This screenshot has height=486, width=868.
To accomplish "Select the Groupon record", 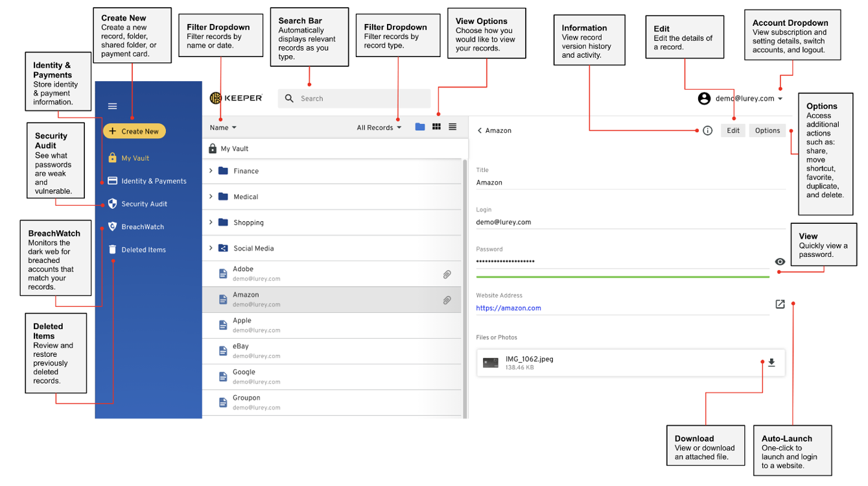I will click(x=332, y=403).
